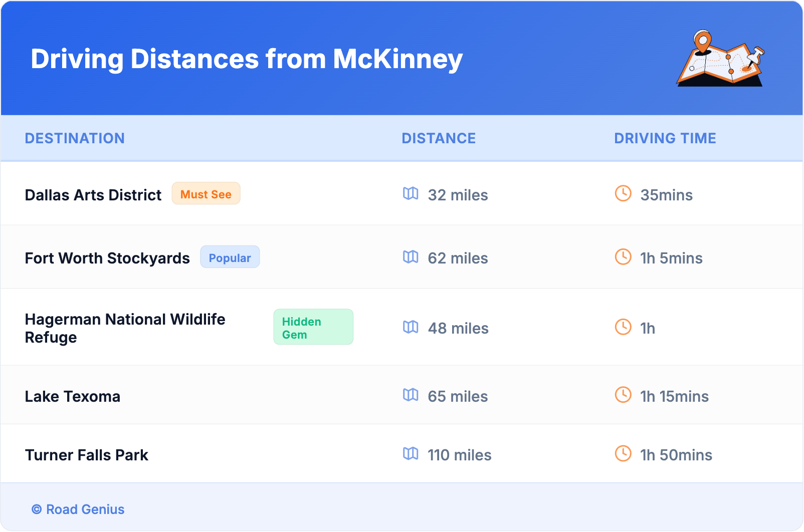Select the Popular badge
This screenshot has width=804, height=532.
tap(230, 257)
